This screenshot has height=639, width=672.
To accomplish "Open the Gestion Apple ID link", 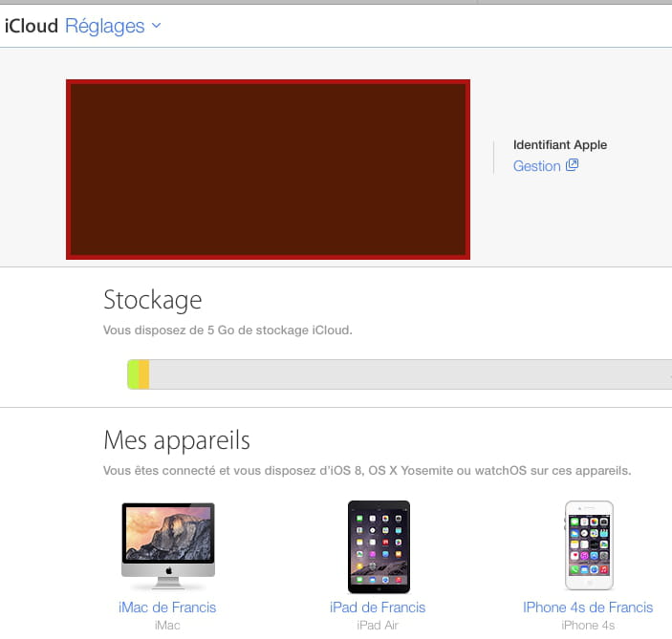I will [x=536, y=166].
